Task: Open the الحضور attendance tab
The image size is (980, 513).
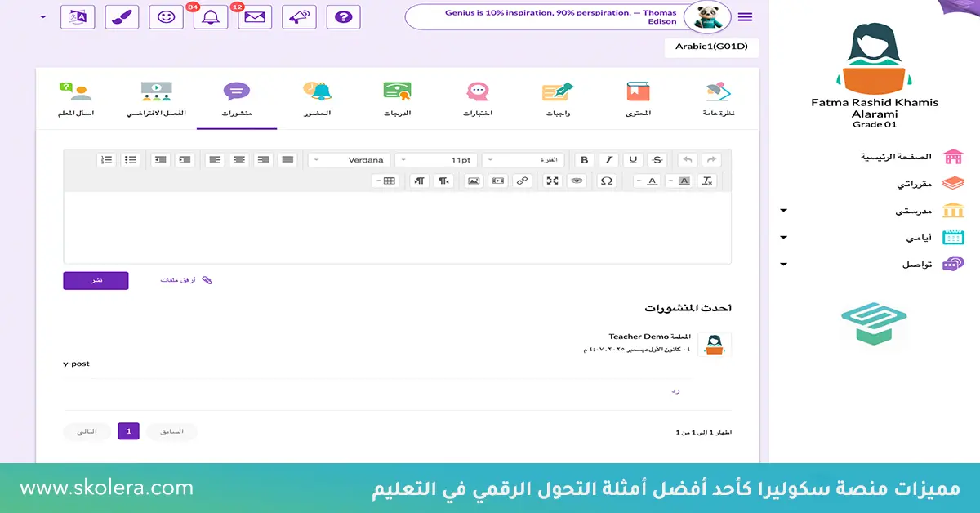Action: 317,100
